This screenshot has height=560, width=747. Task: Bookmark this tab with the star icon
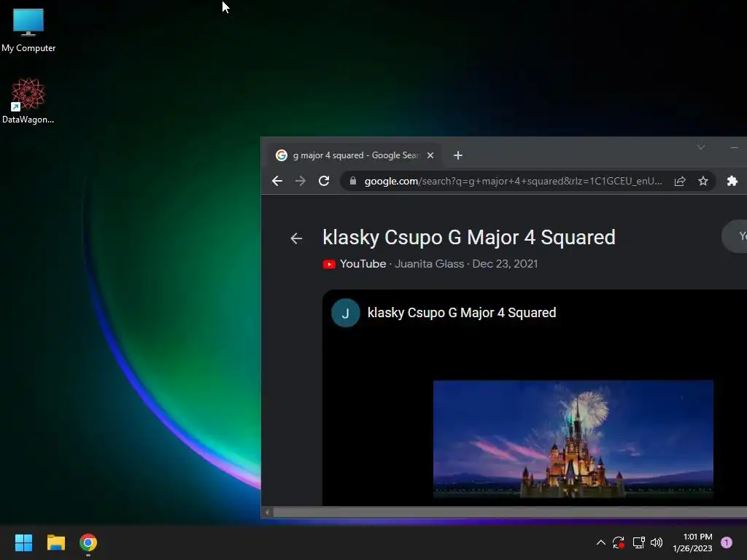tap(703, 181)
